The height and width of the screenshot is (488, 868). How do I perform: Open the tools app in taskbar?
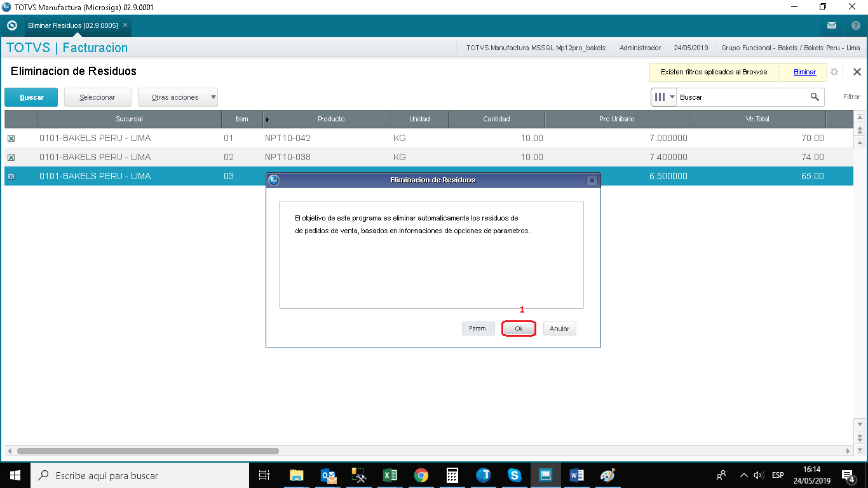tap(360, 475)
